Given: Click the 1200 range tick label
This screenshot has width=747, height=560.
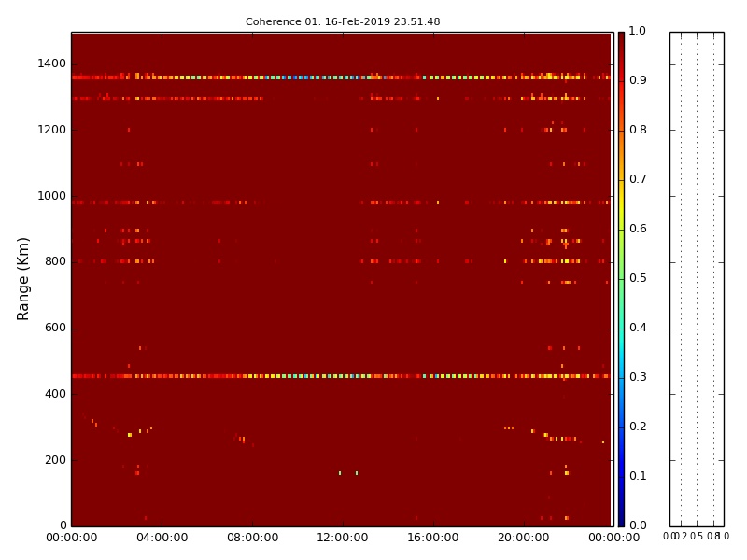Looking at the screenshot, I should point(52,130).
